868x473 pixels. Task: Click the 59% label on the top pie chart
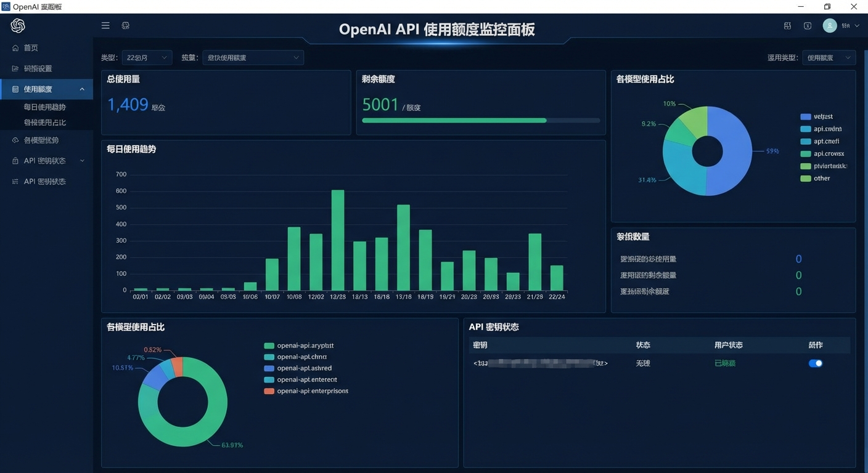coord(772,151)
